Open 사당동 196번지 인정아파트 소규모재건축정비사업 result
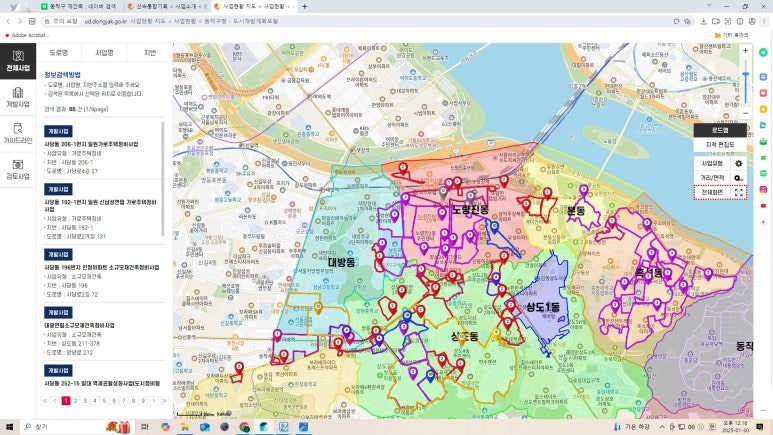Screen dimensions: 773x435 (x=102, y=267)
